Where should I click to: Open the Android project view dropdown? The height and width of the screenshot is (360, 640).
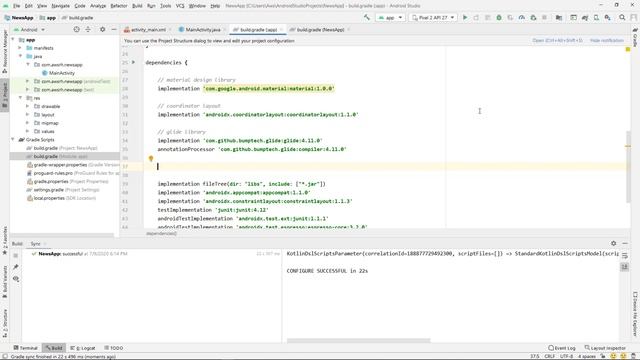[x=29, y=29]
